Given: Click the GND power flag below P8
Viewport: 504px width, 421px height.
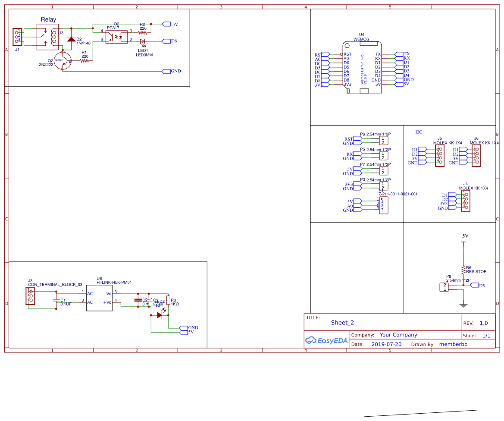Looking at the screenshot, I should [x=463, y=304].
